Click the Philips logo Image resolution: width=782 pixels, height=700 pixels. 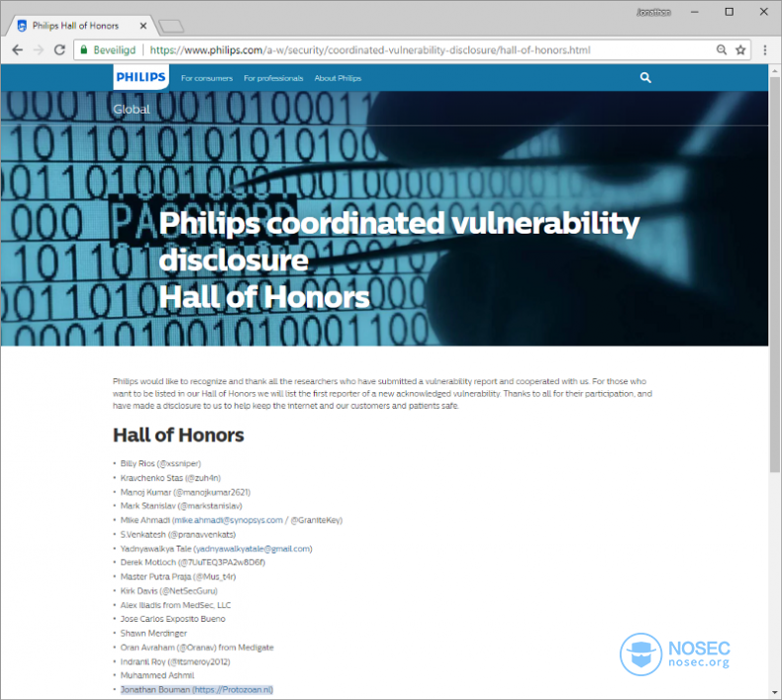click(x=142, y=77)
